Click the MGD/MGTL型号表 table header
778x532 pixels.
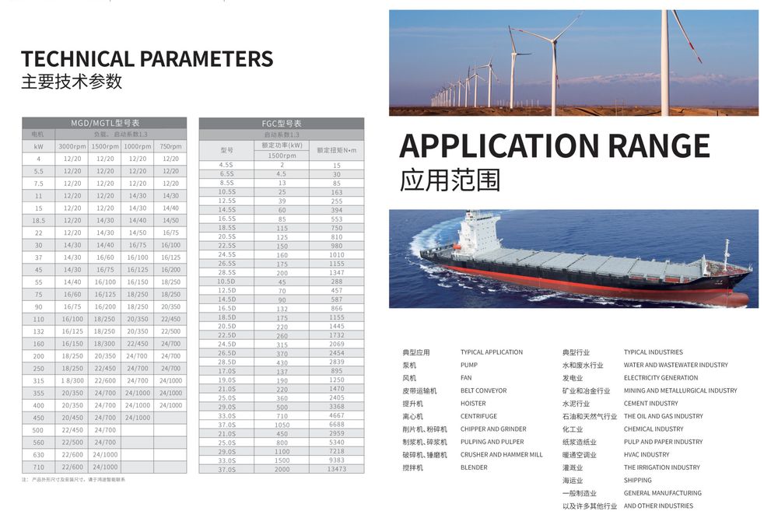pyautogui.click(x=104, y=123)
